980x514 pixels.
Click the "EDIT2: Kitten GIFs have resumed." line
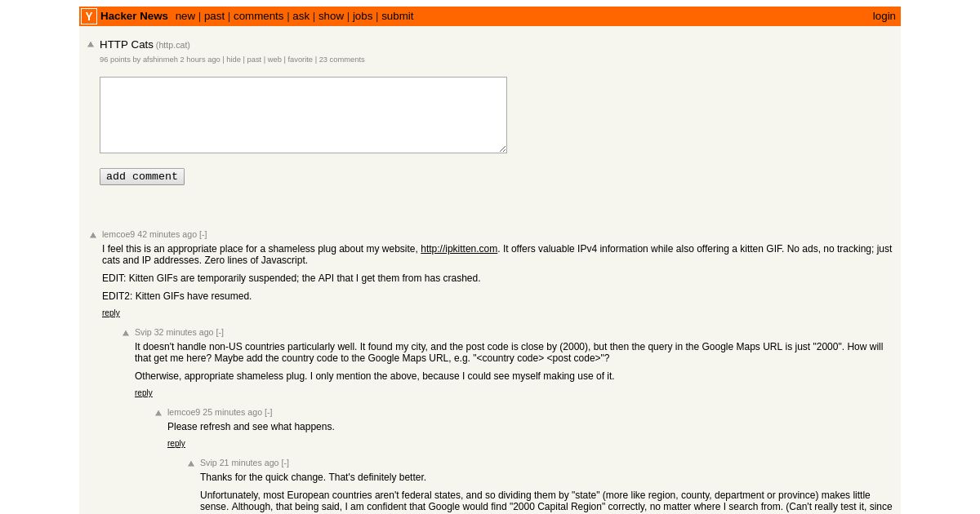tap(177, 296)
